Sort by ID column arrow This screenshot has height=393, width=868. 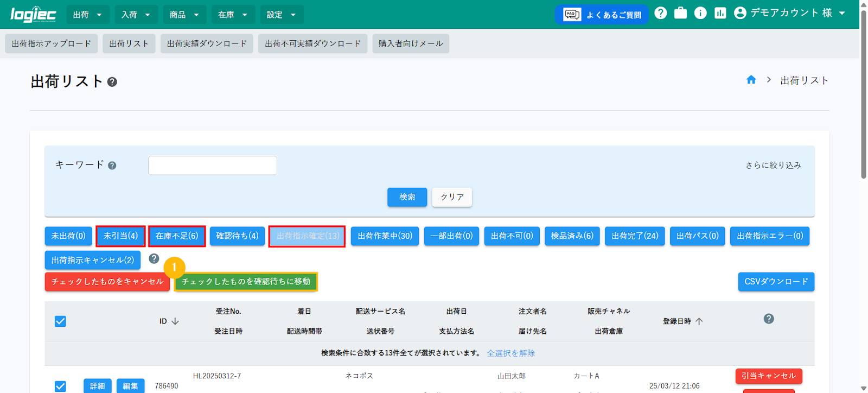point(175,321)
